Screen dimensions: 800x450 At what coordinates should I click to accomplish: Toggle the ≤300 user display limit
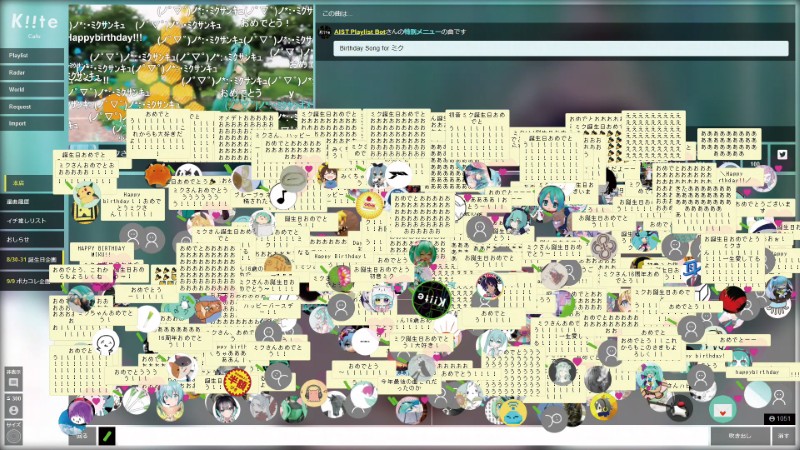click(13, 406)
